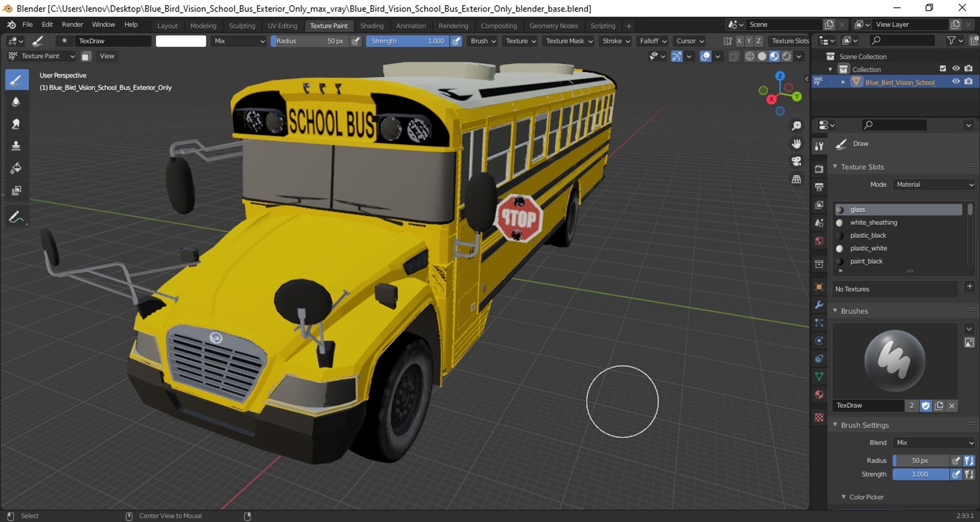Select the Mask tool
980x522 pixels.
pos(16,190)
